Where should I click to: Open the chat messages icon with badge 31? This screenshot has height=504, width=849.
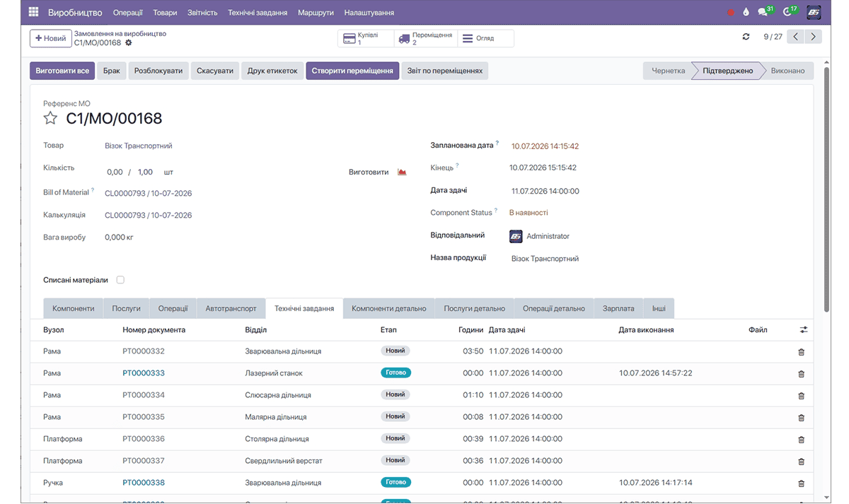(x=764, y=12)
